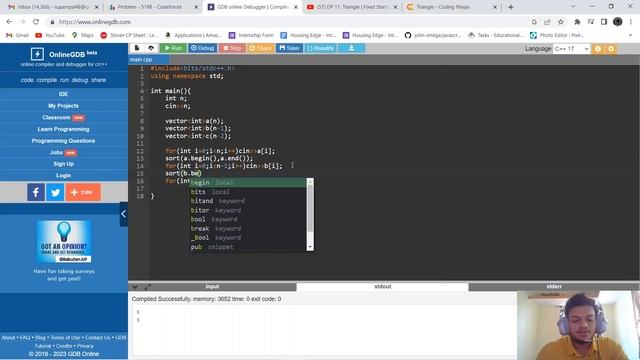The image size is (640, 360).
Task: Open the browser extensions puzzle icon
Action: (577, 22)
